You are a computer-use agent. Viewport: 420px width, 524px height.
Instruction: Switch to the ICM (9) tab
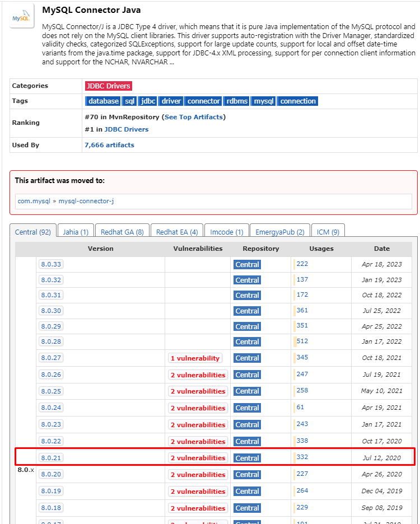coord(328,232)
